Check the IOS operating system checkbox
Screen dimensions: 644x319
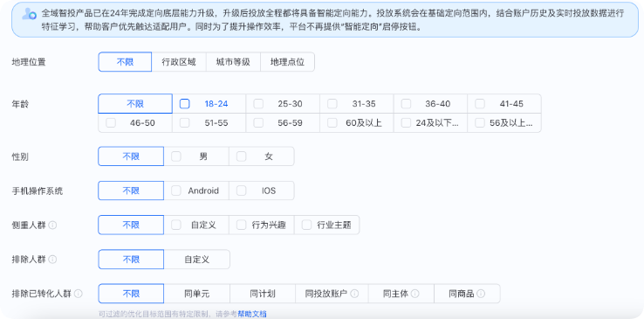coord(242,191)
